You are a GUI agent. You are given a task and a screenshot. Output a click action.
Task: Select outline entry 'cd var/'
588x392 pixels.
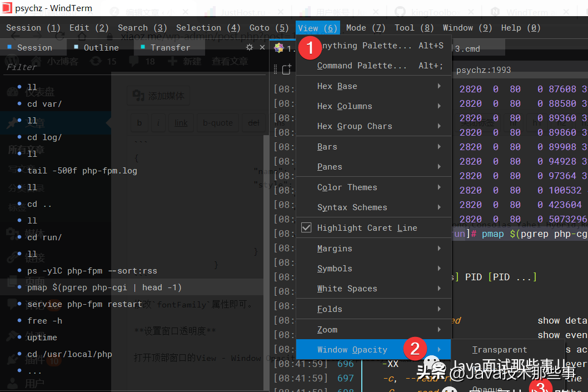click(44, 104)
